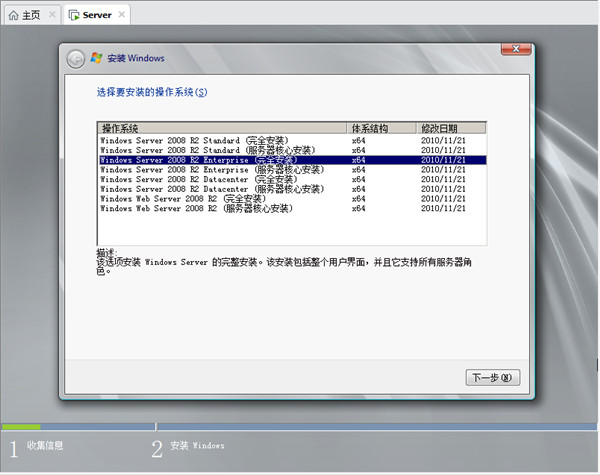
Task: Sort by 修改日期 column header
Action: (451, 128)
